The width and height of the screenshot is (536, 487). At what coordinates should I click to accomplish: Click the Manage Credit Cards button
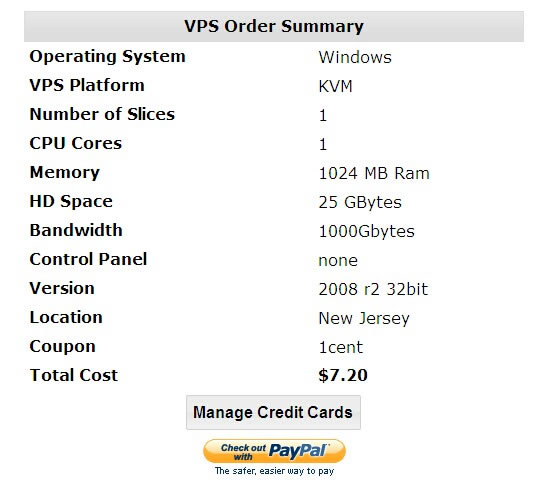pos(273,412)
